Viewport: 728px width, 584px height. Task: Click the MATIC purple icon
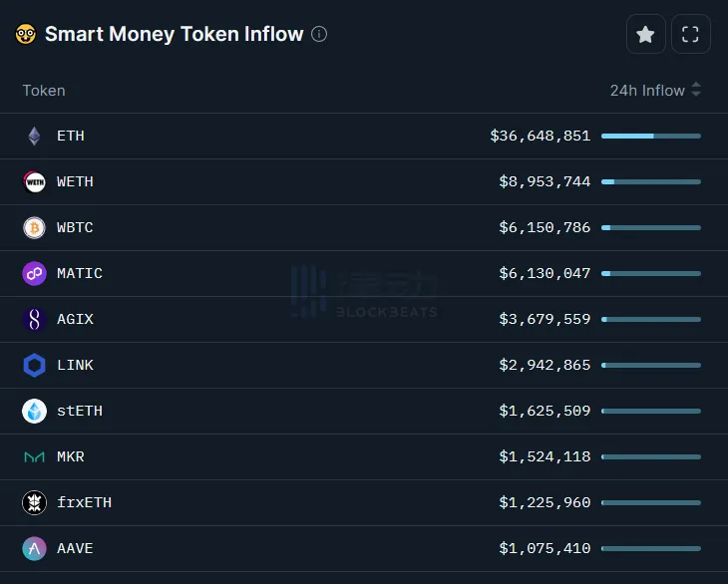35,274
